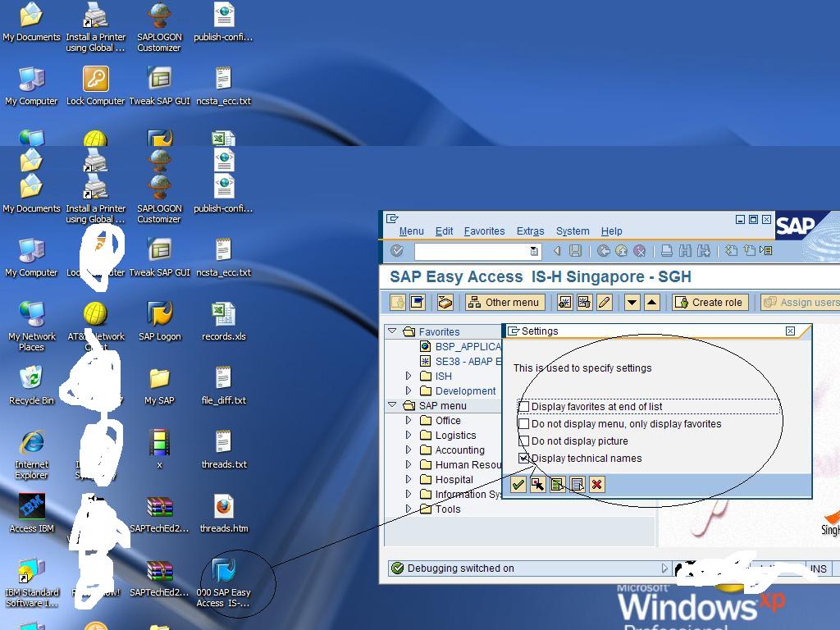The width and height of the screenshot is (840, 630).
Task: Click the Save icon in SAP toolbar
Action: click(x=573, y=251)
